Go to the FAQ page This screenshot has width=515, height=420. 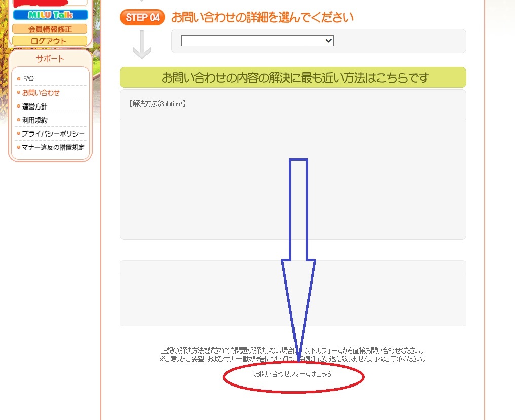(x=28, y=79)
